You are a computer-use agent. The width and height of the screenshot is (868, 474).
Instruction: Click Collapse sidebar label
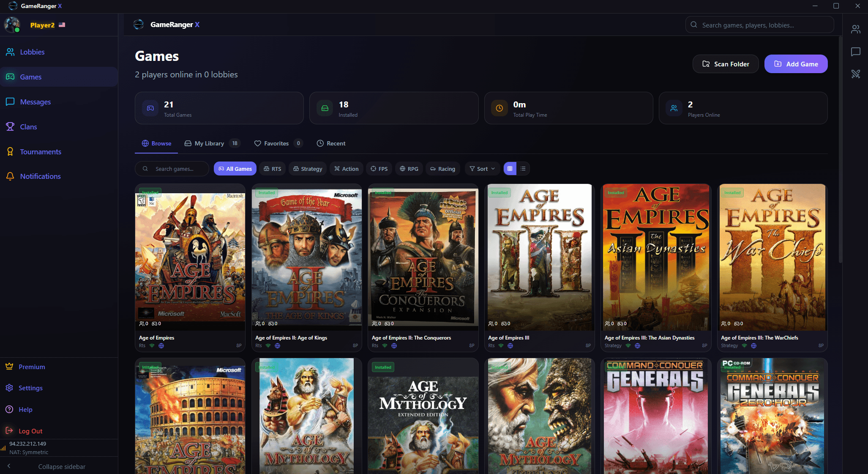(62, 467)
